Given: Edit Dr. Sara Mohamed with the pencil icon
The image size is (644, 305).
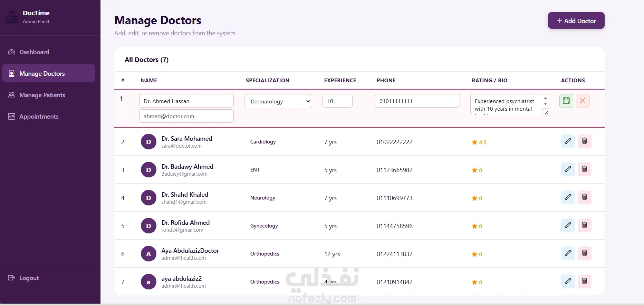Looking at the screenshot, I should click(x=568, y=141).
